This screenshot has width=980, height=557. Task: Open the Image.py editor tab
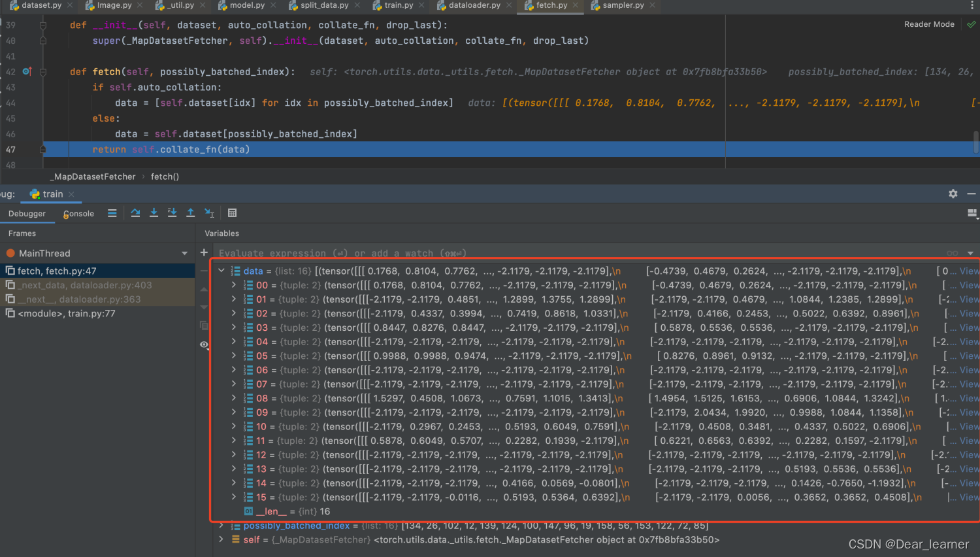(x=114, y=5)
